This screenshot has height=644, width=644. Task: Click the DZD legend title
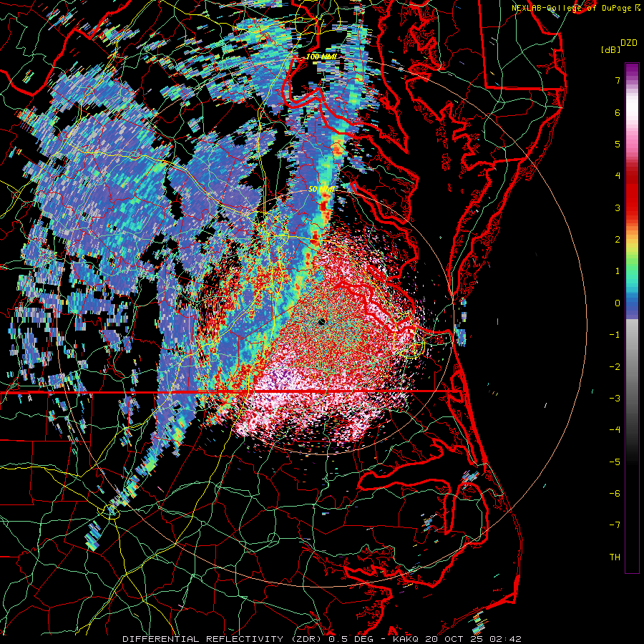tap(629, 43)
